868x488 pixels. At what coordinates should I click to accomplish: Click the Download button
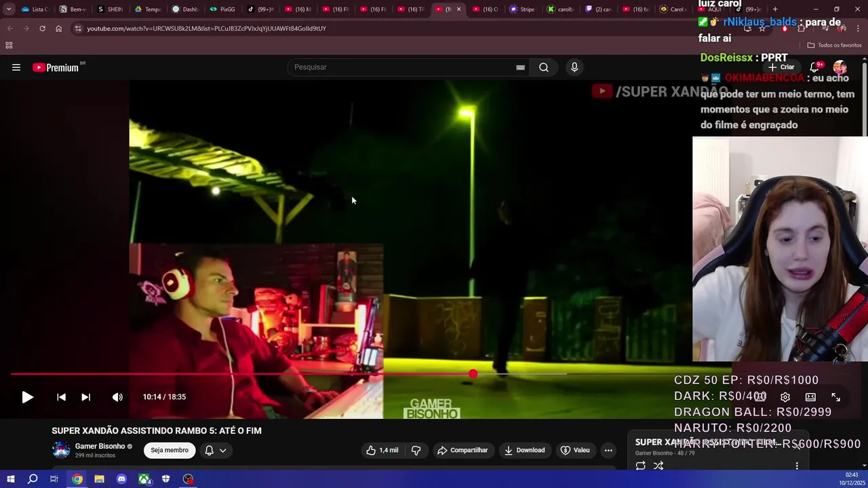(x=524, y=450)
